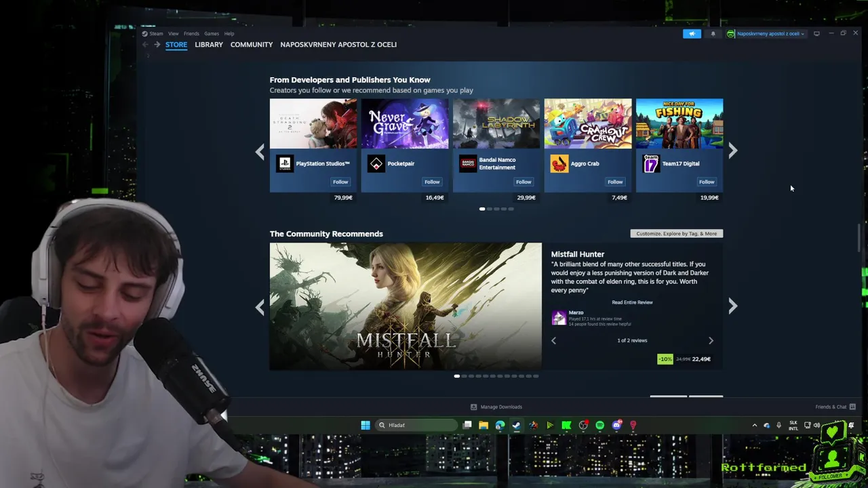
Task: Open Spotify from the taskbar
Action: point(599,425)
